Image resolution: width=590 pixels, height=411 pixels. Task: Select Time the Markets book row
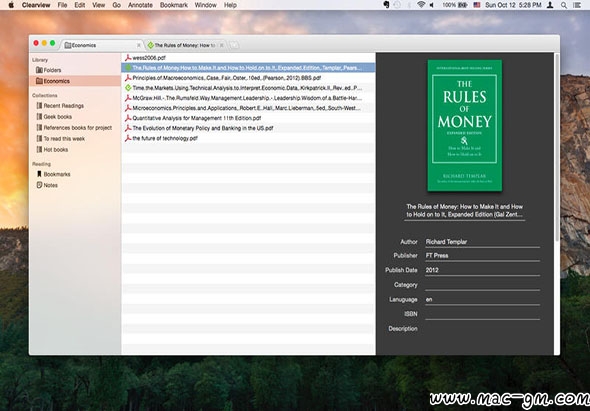(248, 88)
